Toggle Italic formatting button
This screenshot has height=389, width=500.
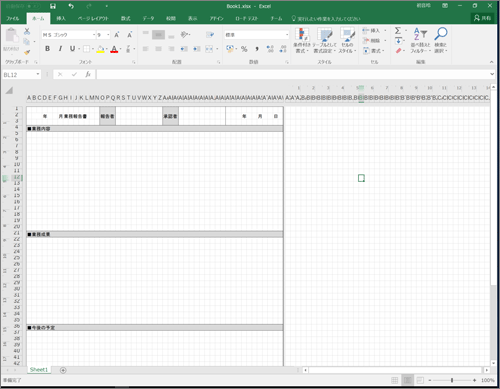pyautogui.click(x=60, y=49)
